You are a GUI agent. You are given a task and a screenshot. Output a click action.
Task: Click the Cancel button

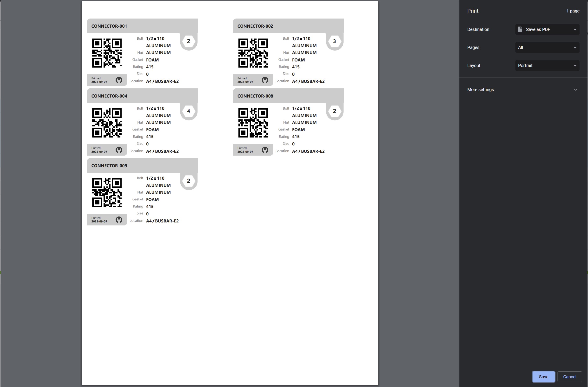pos(570,377)
